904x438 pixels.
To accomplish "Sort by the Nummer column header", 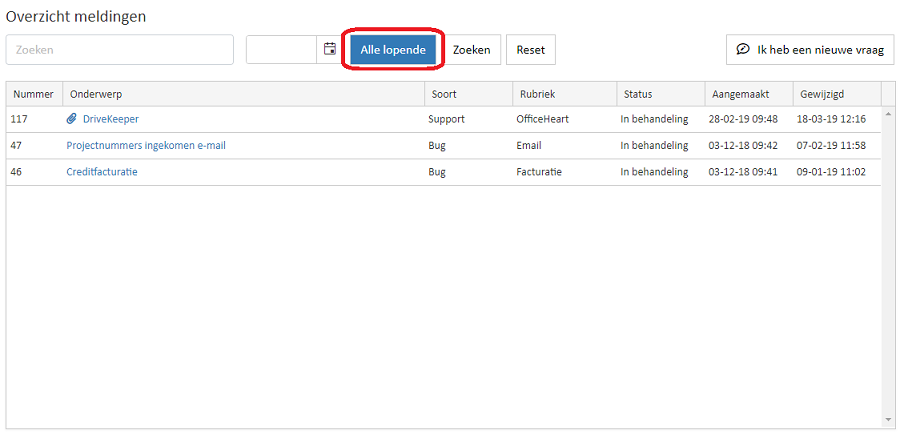I will click(34, 94).
